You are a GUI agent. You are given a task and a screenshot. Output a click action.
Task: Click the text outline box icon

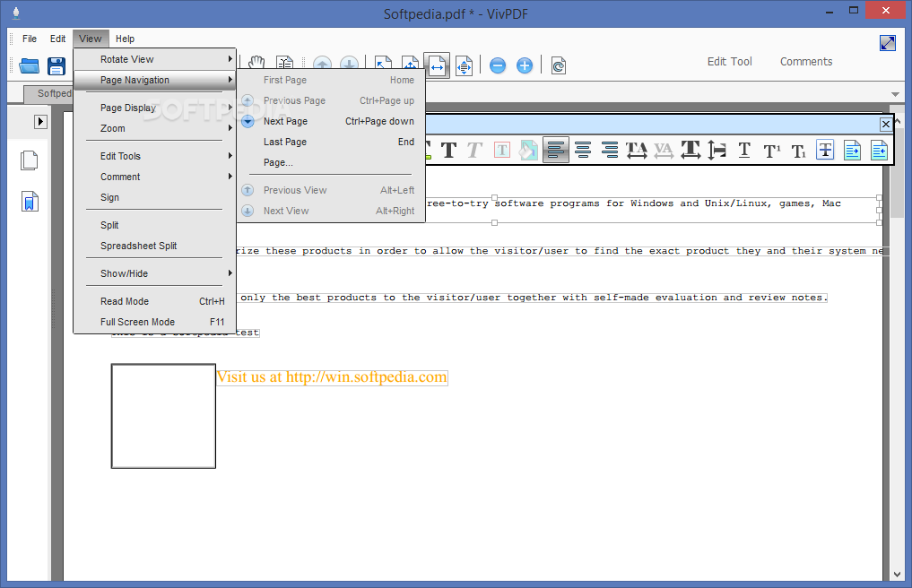pyautogui.click(x=502, y=151)
